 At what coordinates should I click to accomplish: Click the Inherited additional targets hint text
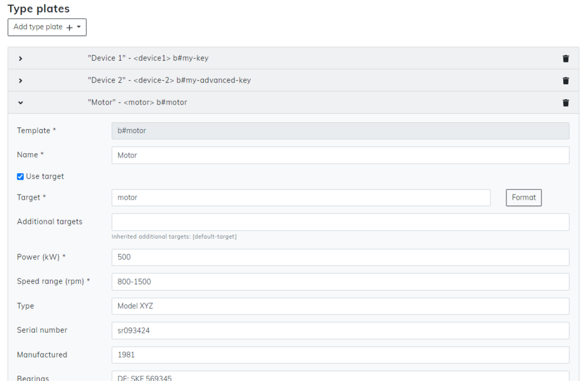[174, 237]
